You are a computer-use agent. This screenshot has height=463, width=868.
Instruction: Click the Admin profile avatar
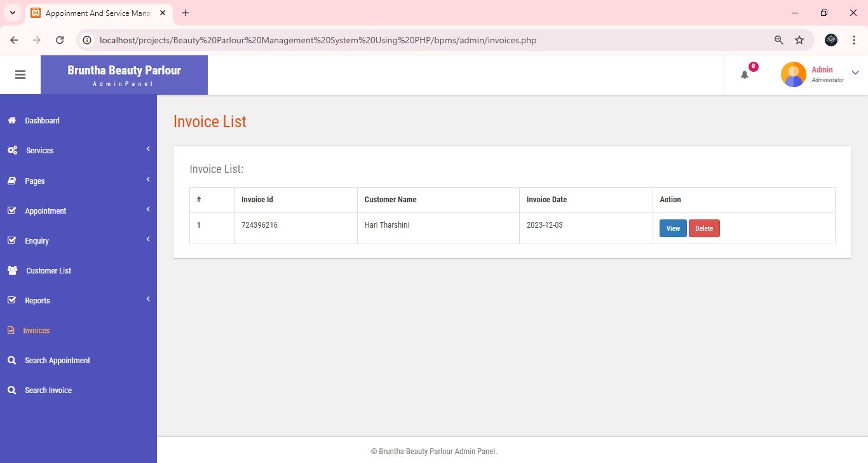[793, 74]
